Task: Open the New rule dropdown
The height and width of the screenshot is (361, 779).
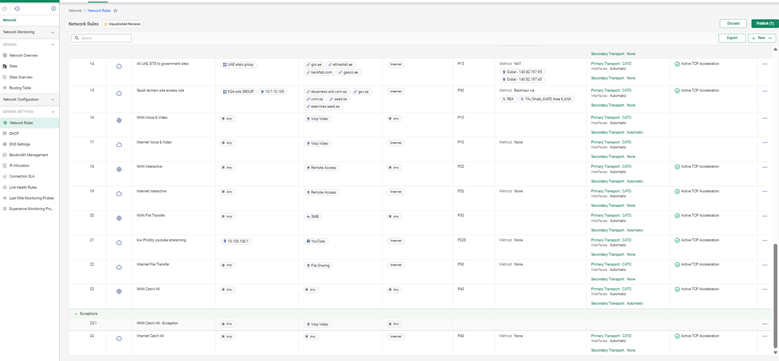Action: click(x=762, y=38)
